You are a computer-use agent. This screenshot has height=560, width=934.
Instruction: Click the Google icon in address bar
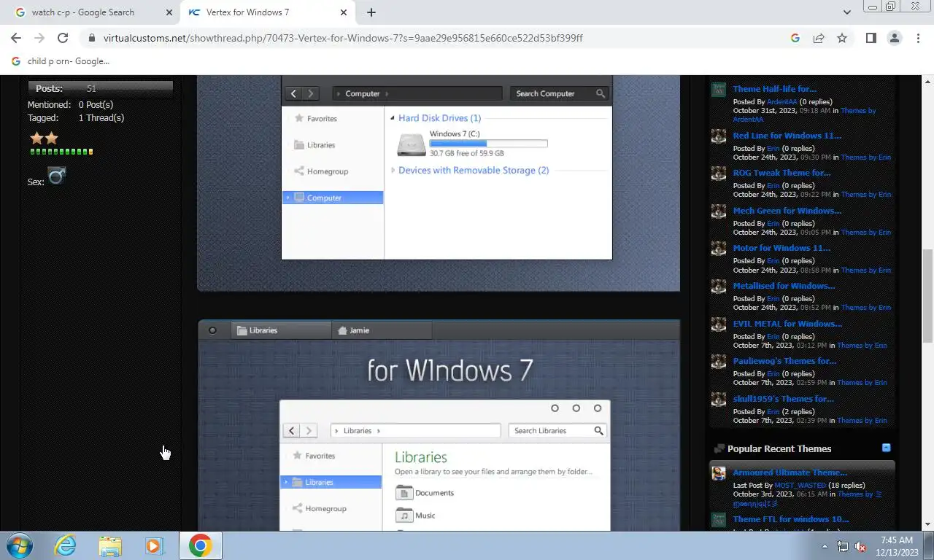coord(795,38)
